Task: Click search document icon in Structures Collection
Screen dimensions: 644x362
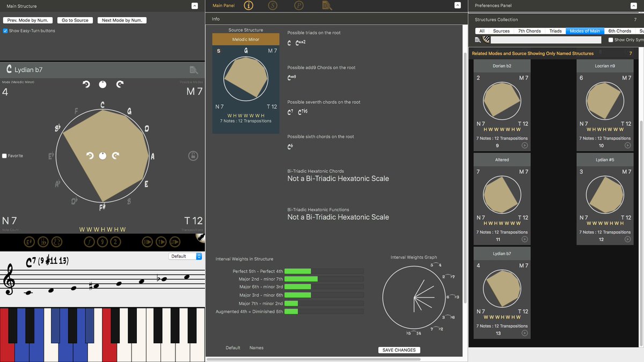Action: (x=478, y=40)
